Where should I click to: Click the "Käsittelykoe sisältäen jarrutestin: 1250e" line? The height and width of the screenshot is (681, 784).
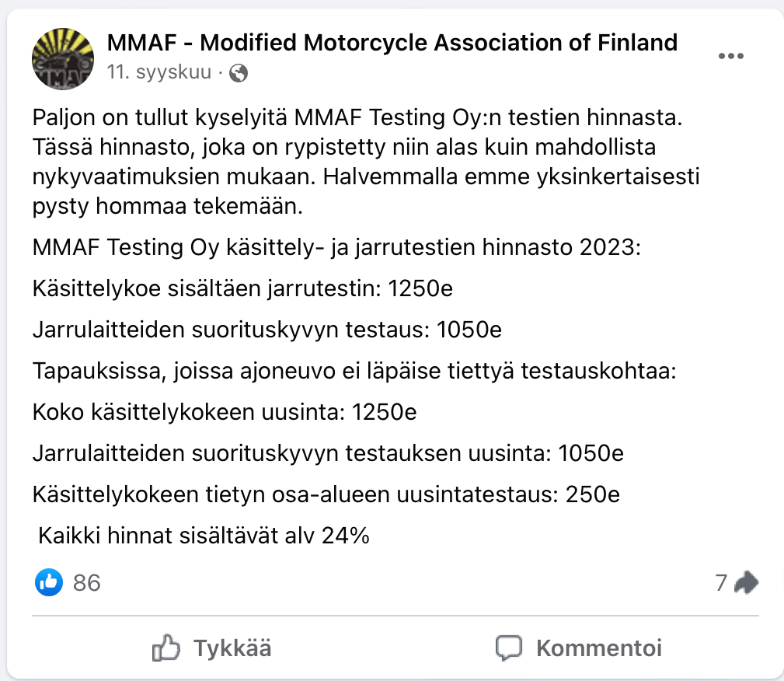tap(242, 288)
